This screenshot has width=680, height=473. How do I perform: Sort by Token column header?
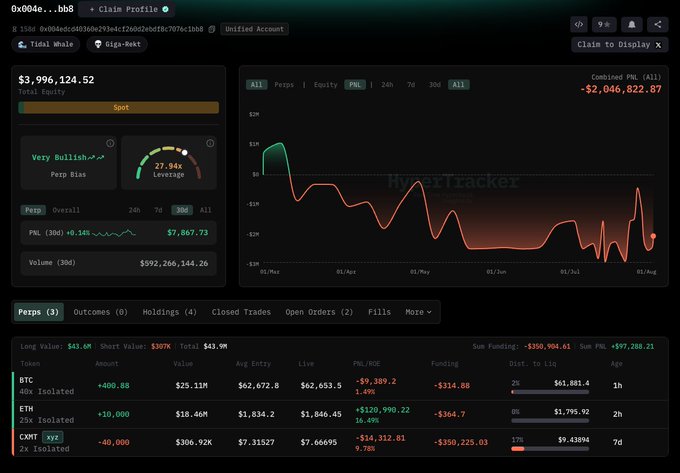pos(30,364)
